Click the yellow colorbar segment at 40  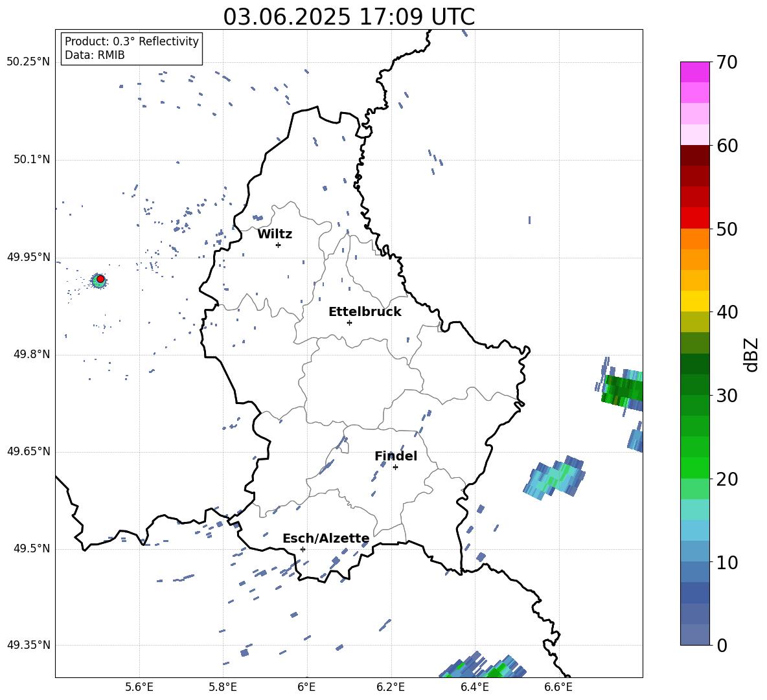click(x=695, y=301)
